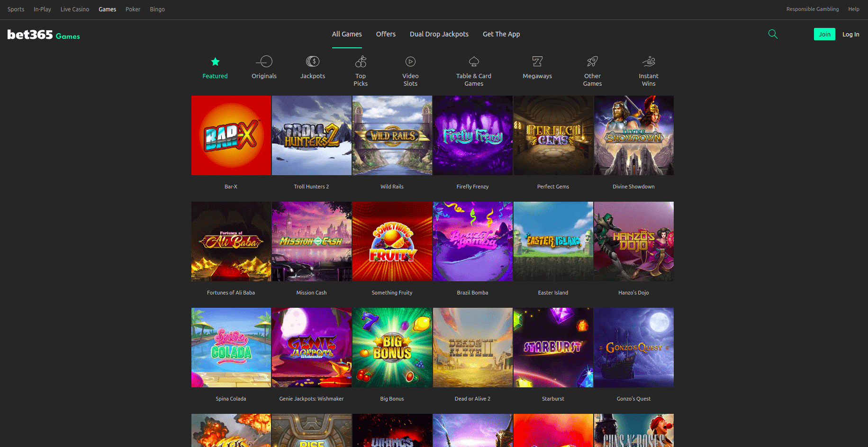Open the Guns N' Roses thumbnail
Viewport: 868px width, 447px height.
[634, 430]
